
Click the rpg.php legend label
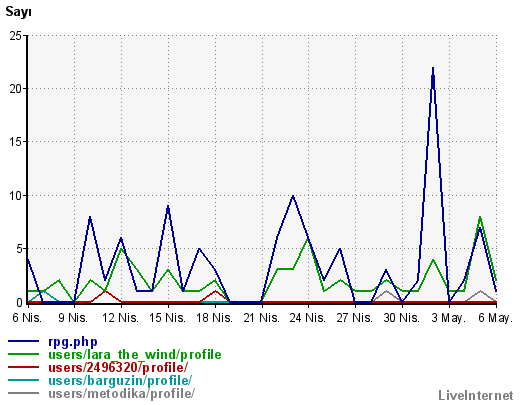[x=73, y=342]
